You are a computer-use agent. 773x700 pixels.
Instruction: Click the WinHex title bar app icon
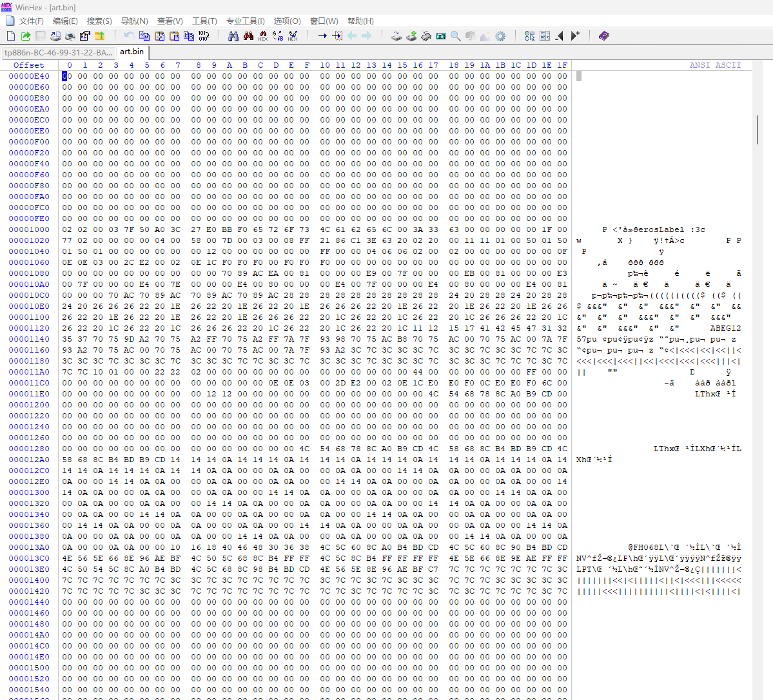[6, 7]
